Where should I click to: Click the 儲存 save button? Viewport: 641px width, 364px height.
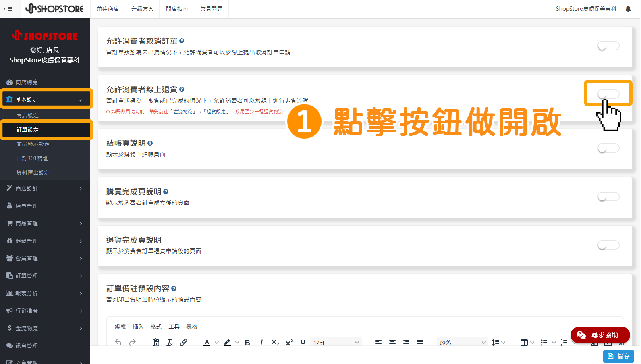(x=618, y=356)
